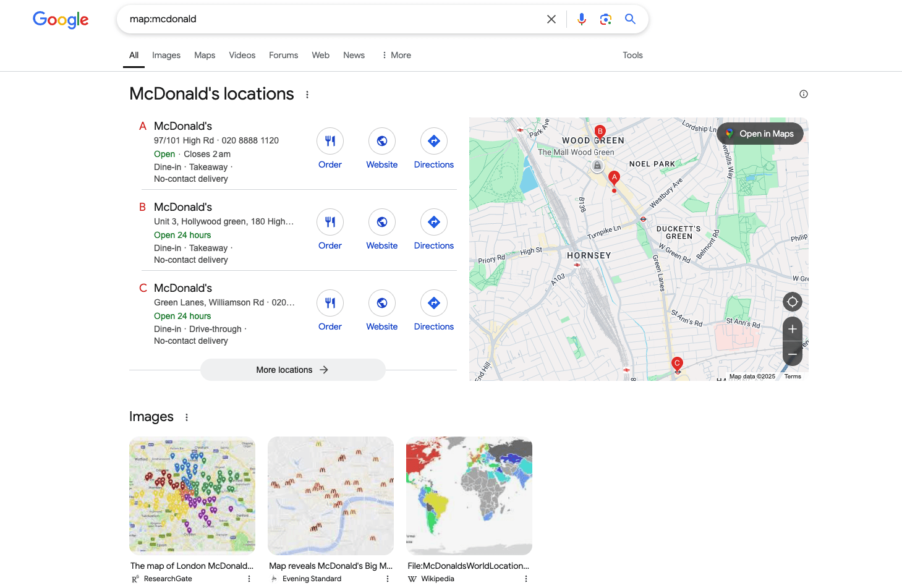
Task: Clear the search box text
Action: click(551, 19)
